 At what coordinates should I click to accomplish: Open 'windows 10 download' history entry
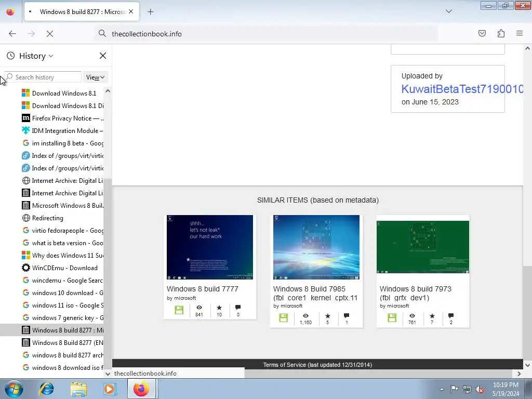62,293
